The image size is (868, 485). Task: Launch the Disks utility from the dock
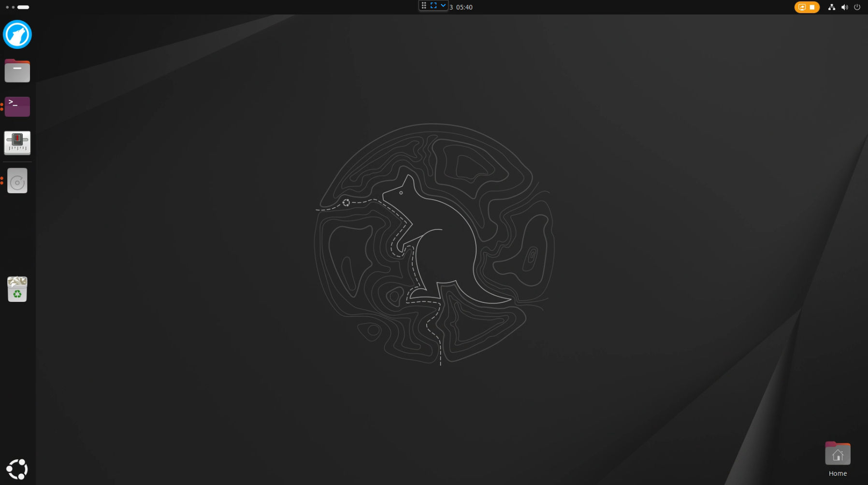pos(17,180)
